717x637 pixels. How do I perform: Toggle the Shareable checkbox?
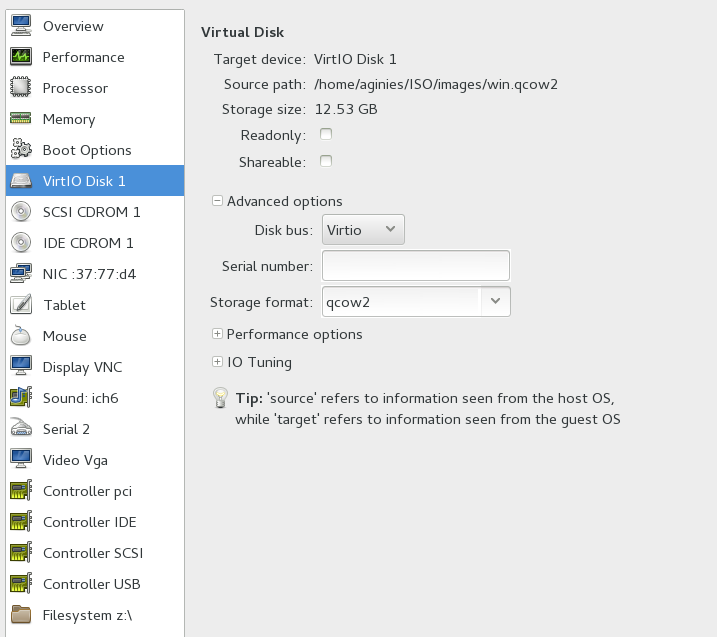tap(326, 161)
